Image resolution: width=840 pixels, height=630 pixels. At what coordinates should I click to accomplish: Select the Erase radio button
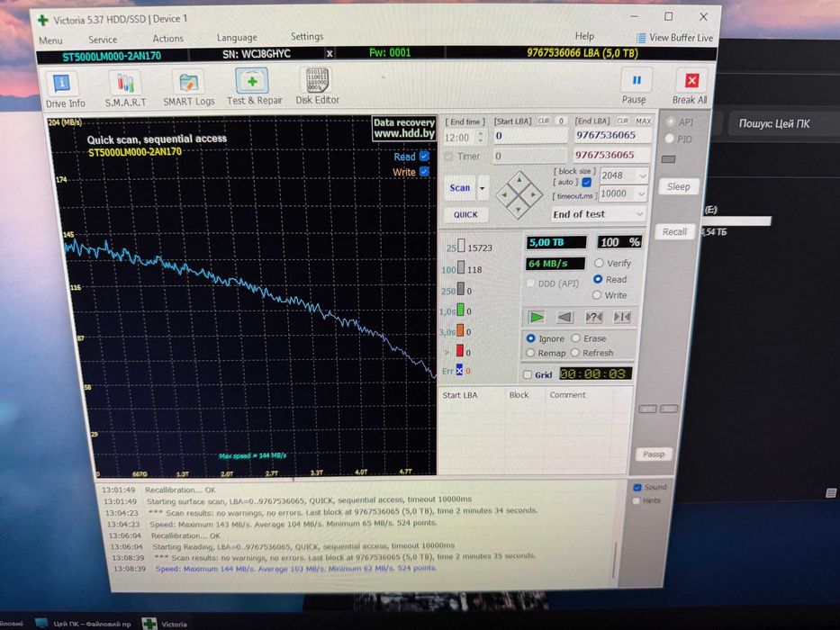(576, 338)
